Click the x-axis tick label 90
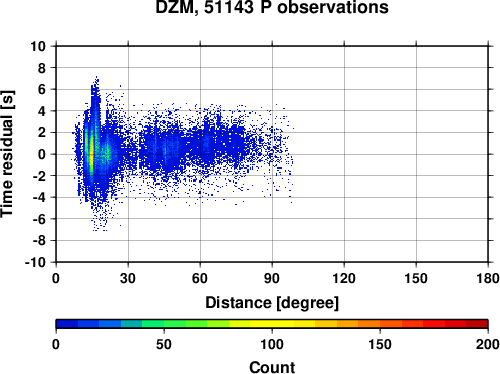Viewport: 500px width, 374px height. click(x=272, y=278)
